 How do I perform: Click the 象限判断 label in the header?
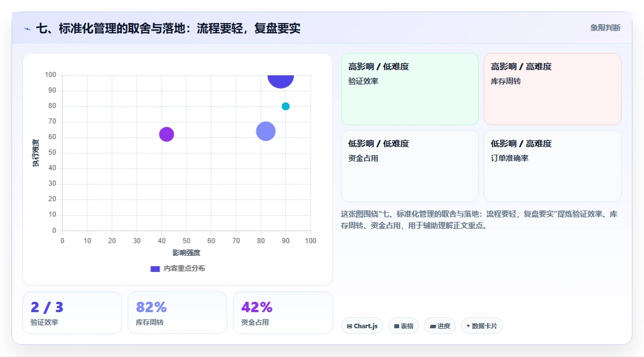[605, 28]
